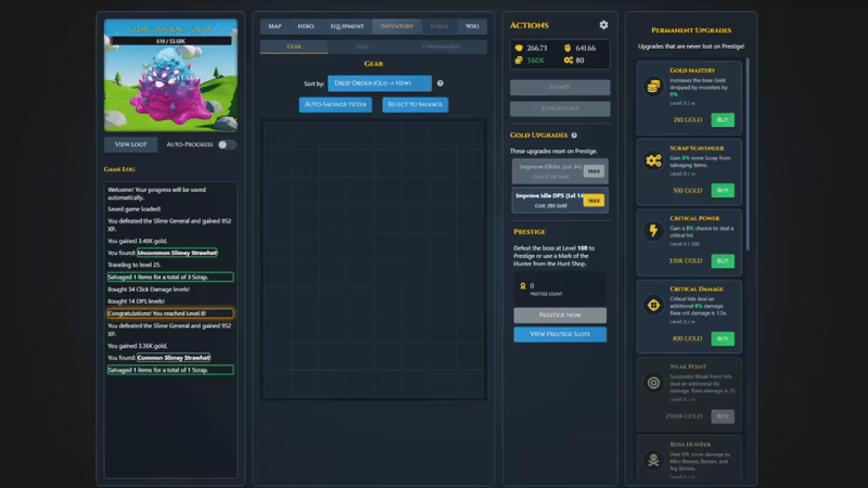
Task: Open the Wiki tab
Action: click(472, 26)
